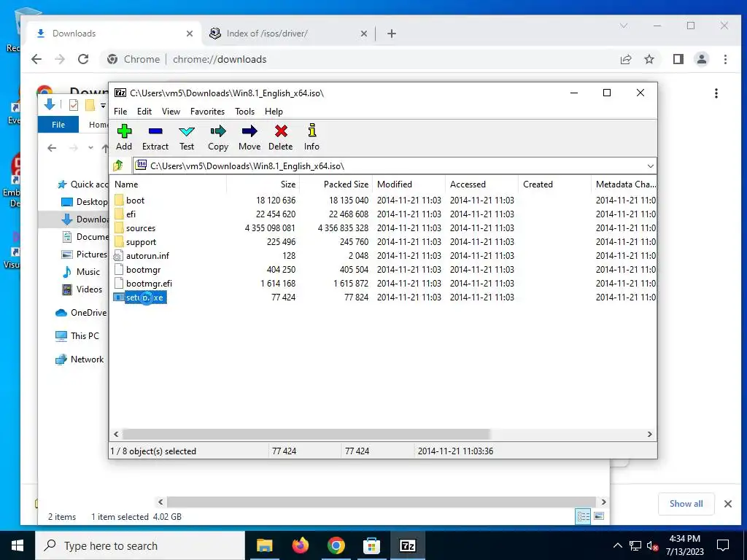Click the sources folder icon in 7-Zip list
Viewport: 747px width, 560px height.
119,228
